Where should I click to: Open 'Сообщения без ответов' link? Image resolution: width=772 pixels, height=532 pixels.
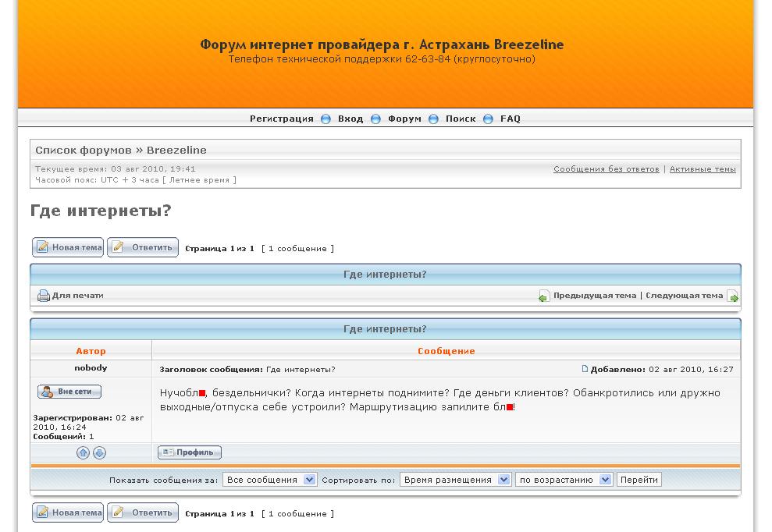606,168
